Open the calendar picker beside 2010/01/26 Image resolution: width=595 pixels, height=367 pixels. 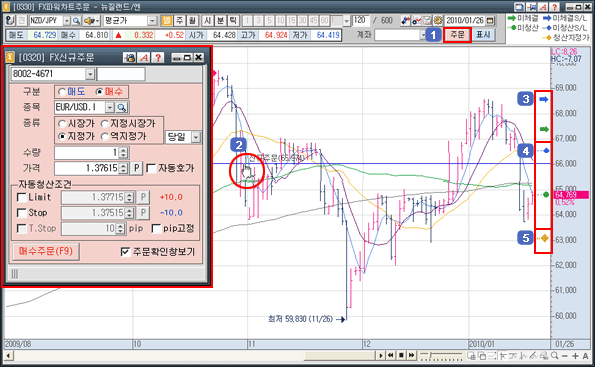[x=490, y=20]
